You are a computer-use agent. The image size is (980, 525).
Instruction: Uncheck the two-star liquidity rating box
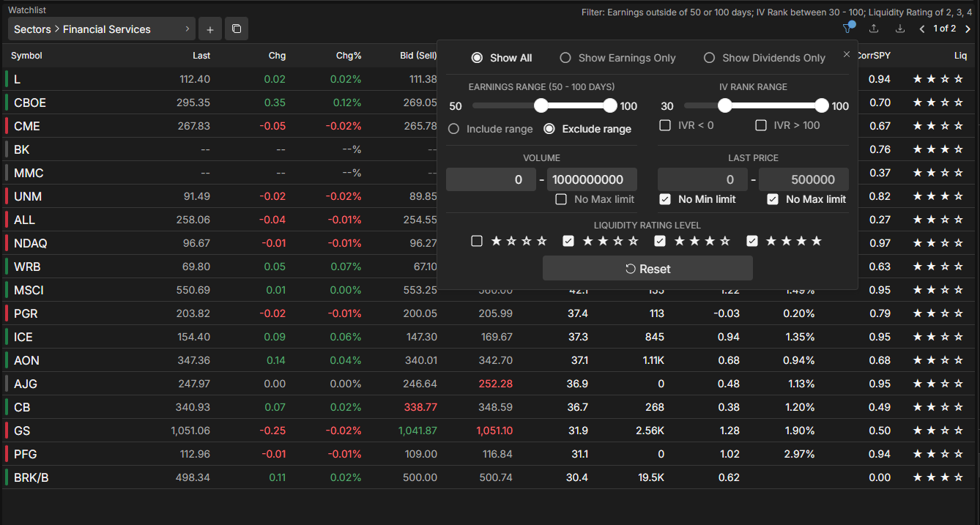pyautogui.click(x=568, y=241)
